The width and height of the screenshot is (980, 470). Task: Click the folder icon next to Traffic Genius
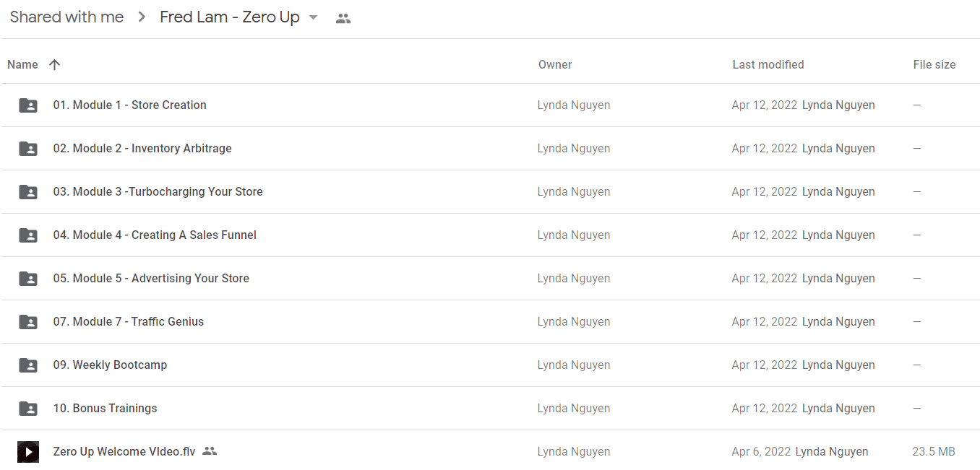click(27, 322)
